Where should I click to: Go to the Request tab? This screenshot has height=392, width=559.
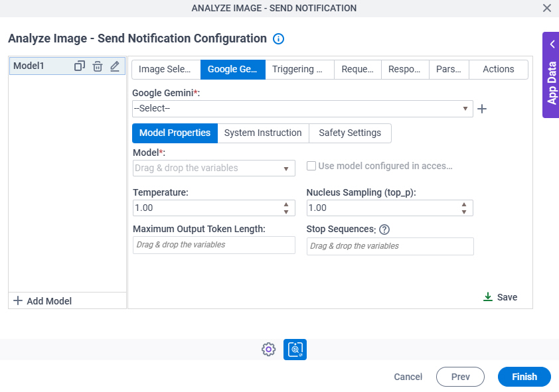pyautogui.click(x=358, y=70)
